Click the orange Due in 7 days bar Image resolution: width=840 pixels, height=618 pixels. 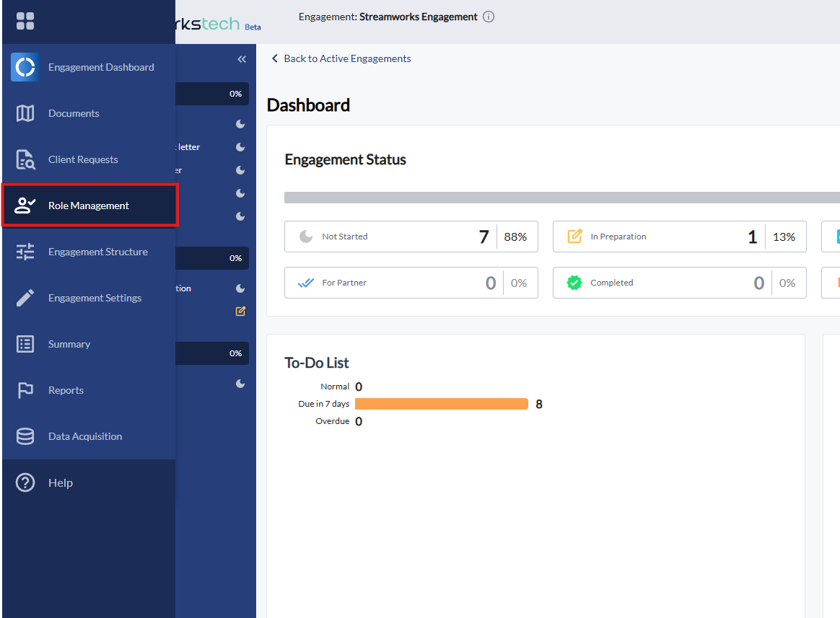(442, 404)
